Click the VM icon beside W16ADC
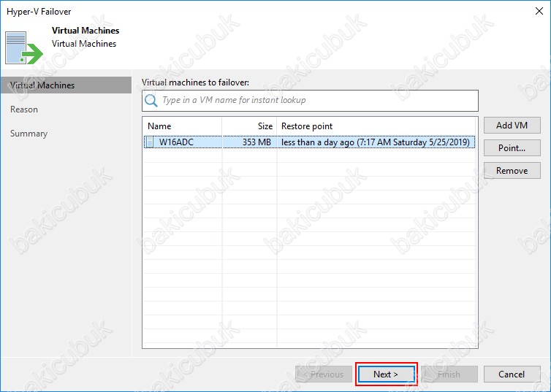Image resolution: width=551 pixels, height=392 pixels. pos(151,142)
